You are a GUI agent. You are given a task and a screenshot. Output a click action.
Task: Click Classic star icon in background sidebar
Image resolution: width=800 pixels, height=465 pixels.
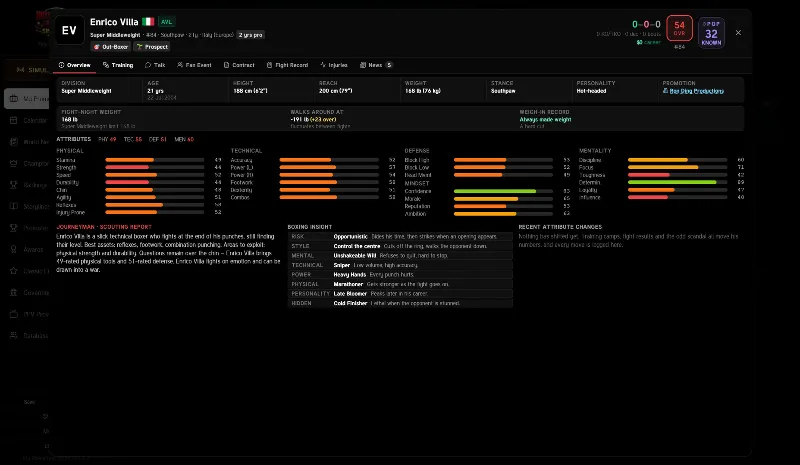(x=14, y=271)
